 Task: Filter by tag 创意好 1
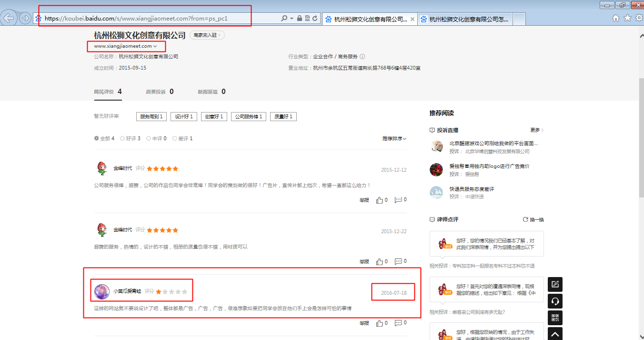coord(214,116)
